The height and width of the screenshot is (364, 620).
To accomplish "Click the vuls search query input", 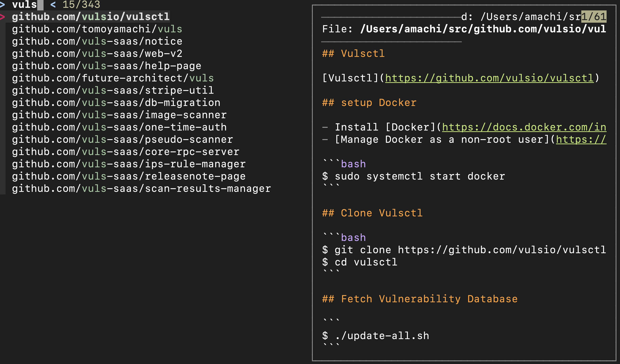I will click(25, 4).
